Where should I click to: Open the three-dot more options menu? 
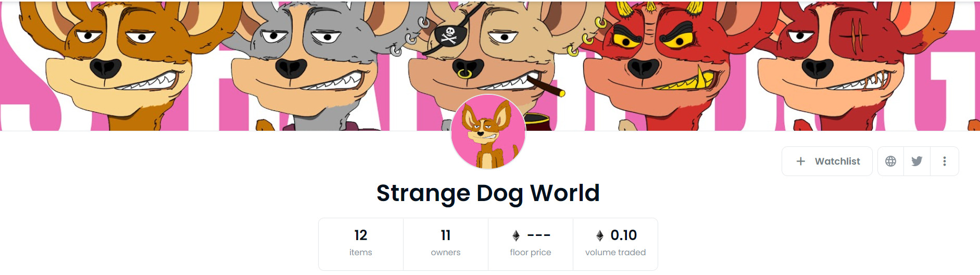945,161
